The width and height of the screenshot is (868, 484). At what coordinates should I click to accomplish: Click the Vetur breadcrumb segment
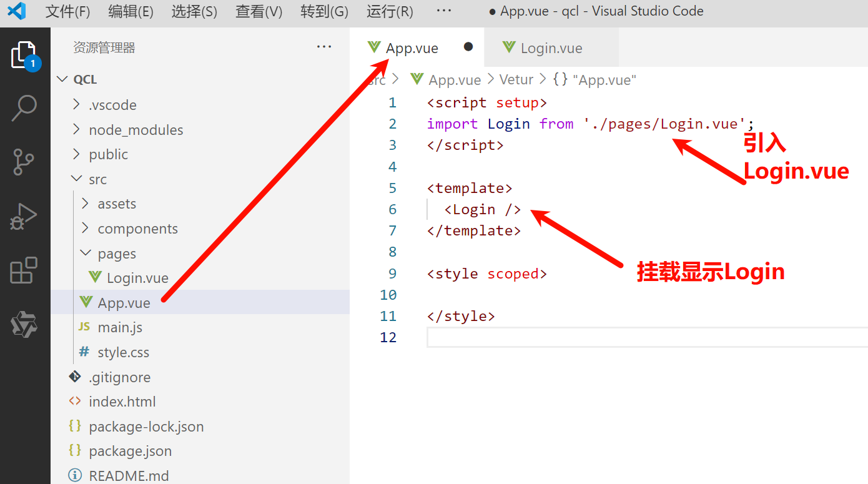pyautogui.click(x=516, y=79)
